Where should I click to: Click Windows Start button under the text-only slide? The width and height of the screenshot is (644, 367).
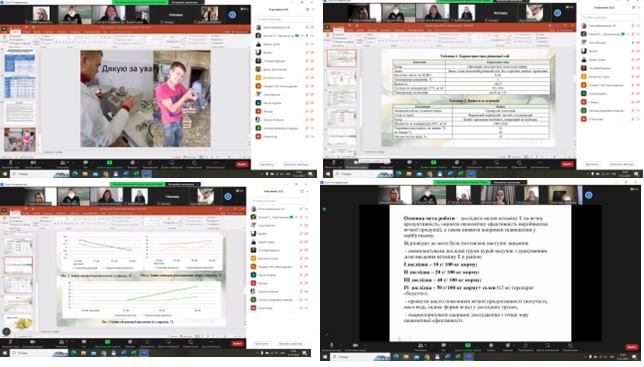[x=325, y=357]
